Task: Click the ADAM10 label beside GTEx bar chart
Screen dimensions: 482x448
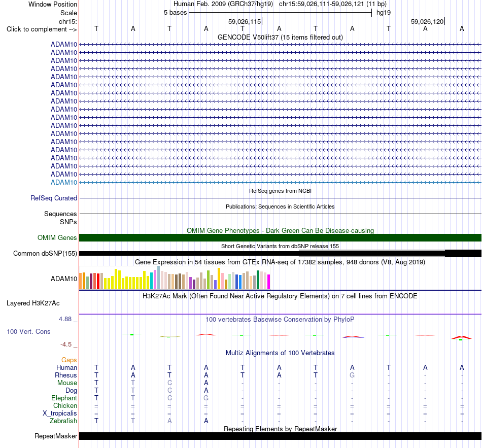Action: click(x=64, y=279)
